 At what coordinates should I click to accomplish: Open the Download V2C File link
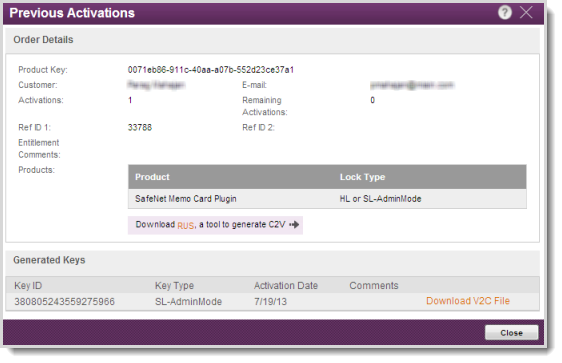click(x=468, y=301)
